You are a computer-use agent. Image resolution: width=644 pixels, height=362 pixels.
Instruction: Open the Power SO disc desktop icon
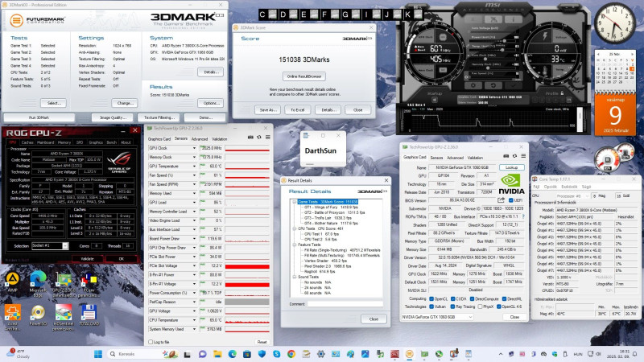tap(38, 315)
